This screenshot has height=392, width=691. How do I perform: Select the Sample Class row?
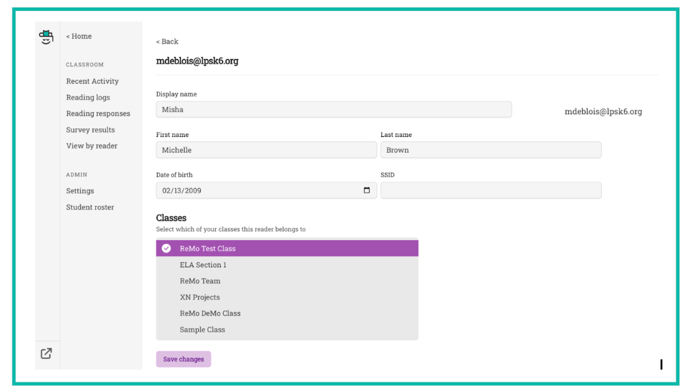(x=287, y=329)
